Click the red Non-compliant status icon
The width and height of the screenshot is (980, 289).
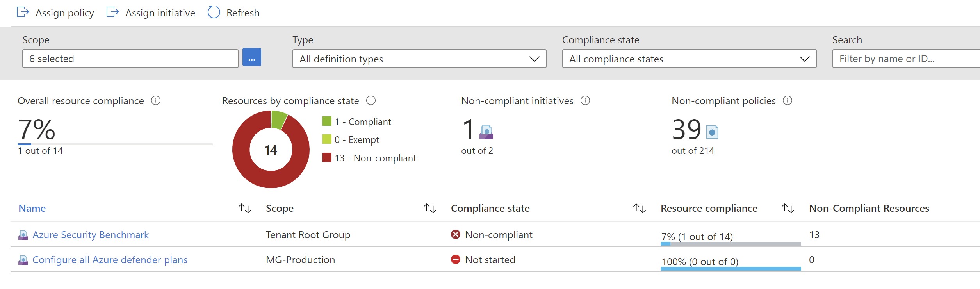(456, 234)
